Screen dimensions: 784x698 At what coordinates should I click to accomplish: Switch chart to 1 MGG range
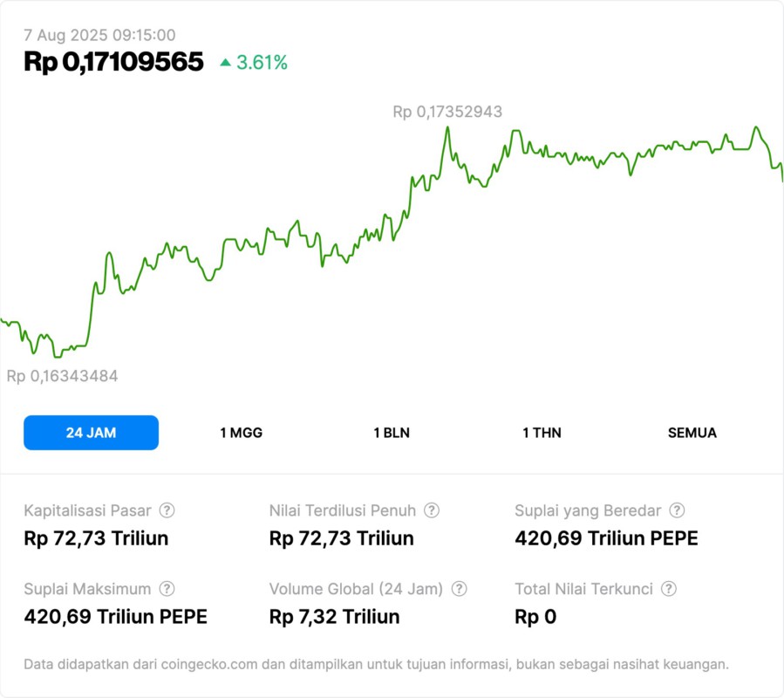pyautogui.click(x=241, y=433)
